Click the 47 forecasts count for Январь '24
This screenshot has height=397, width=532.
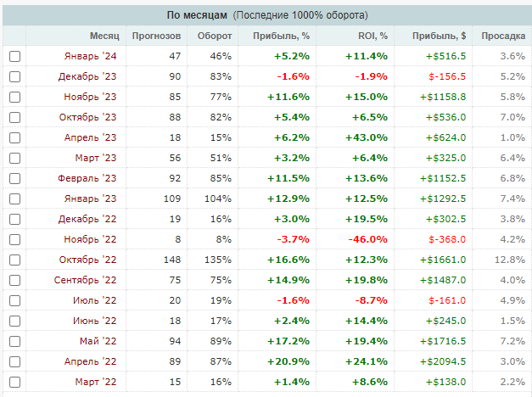pos(175,56)
